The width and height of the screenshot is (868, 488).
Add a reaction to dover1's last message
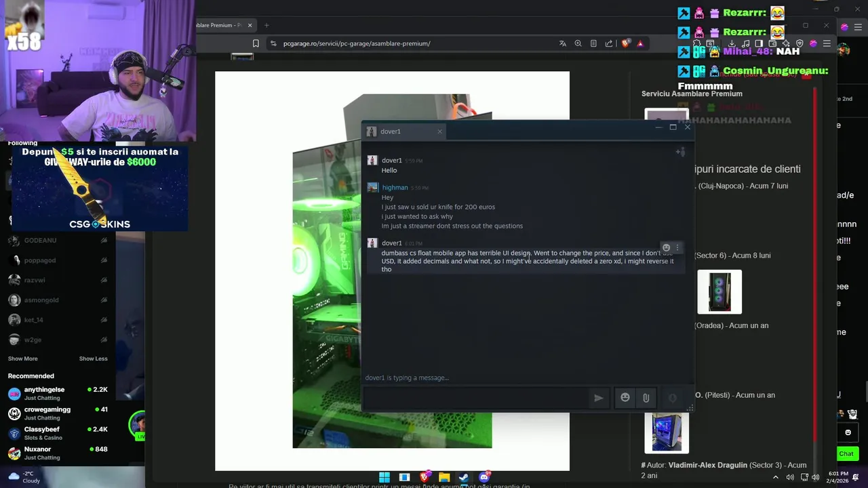coord(666,247)
